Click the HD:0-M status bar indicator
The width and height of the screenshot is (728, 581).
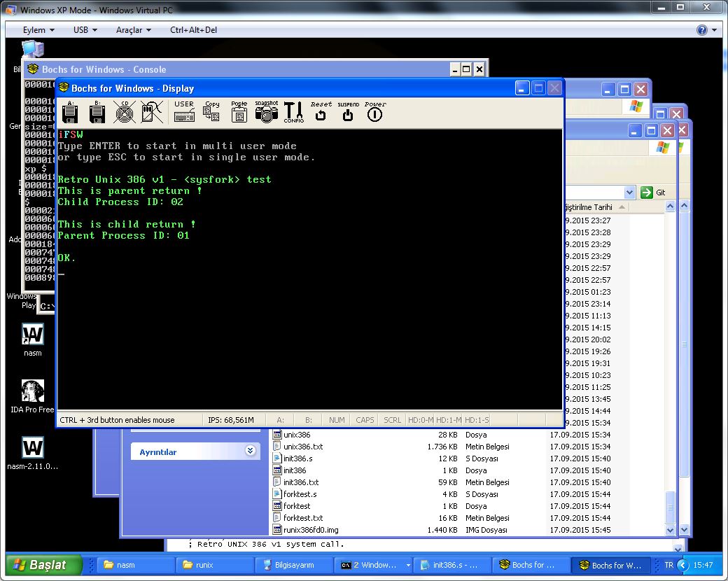pyautogui.click(x=421, y=420)
